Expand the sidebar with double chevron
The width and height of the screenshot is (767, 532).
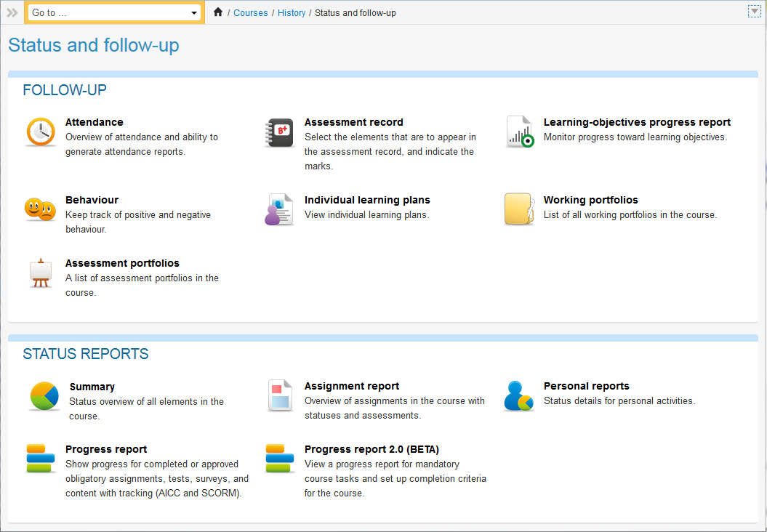(12, 12)
